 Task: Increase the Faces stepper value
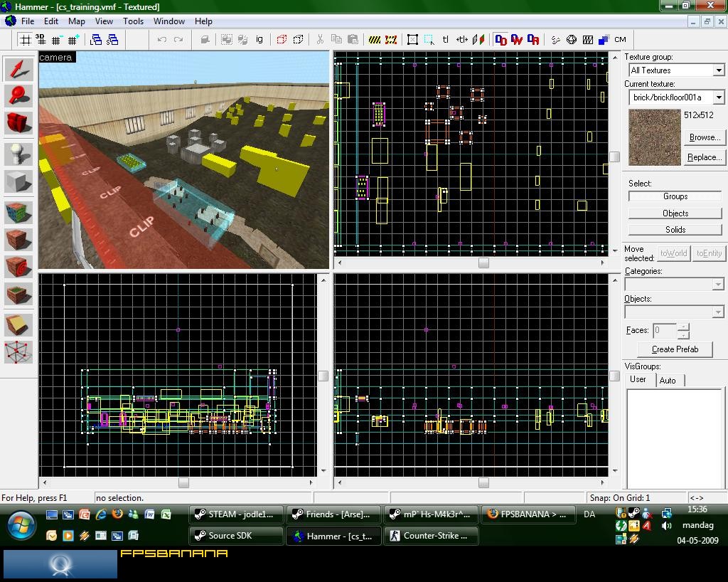click(683, 327)
